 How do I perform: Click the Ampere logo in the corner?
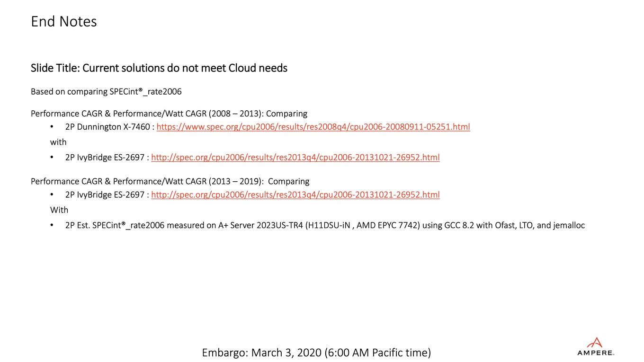(596, 346)
